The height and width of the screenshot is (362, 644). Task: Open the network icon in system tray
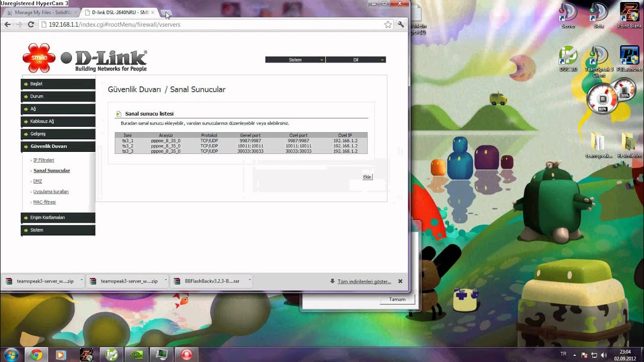click(x=594, y=355)
